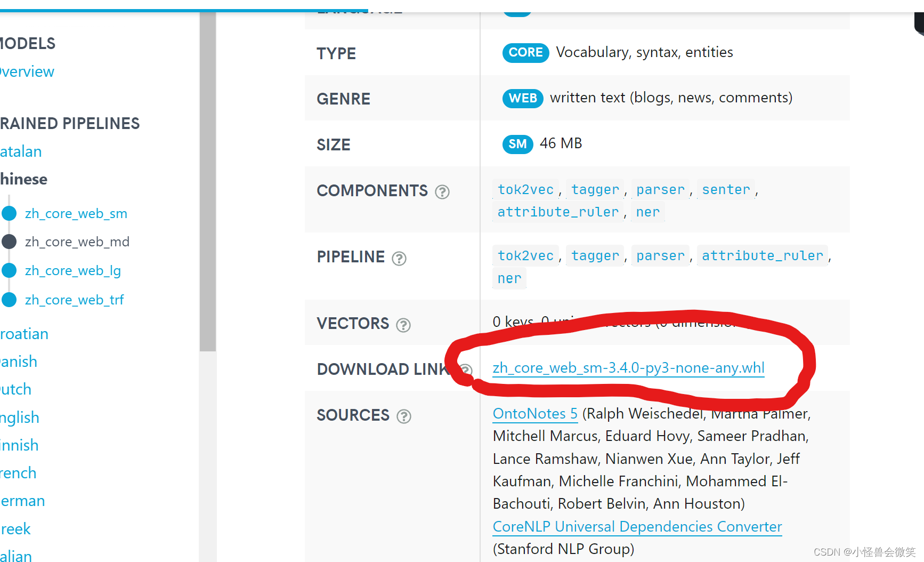Click ner in the COMPONENTS row
Image resolution: width=924 pixels, height=562 pixels.
(x=648, y=212)
